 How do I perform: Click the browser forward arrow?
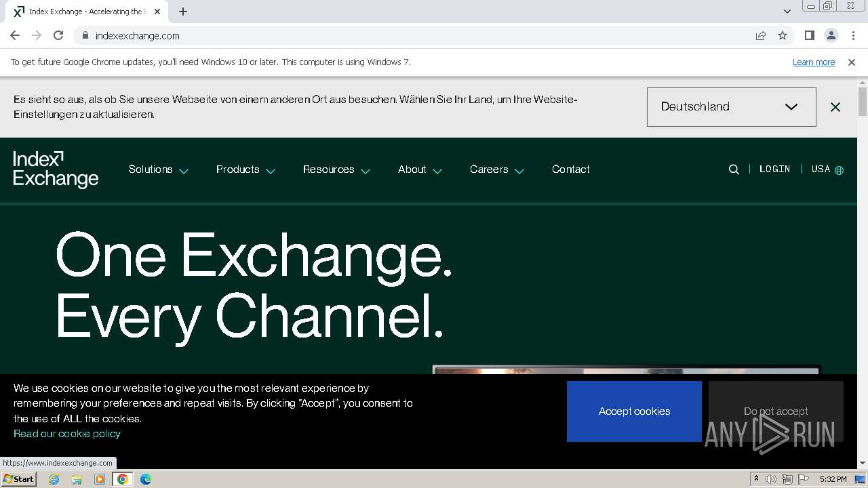pos(37,35)
